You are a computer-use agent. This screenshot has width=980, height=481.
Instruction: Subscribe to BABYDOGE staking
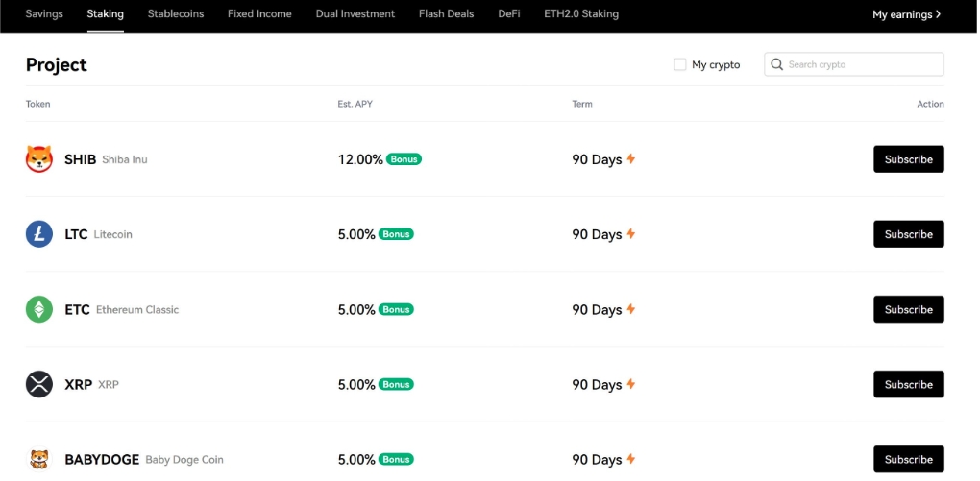909,459
